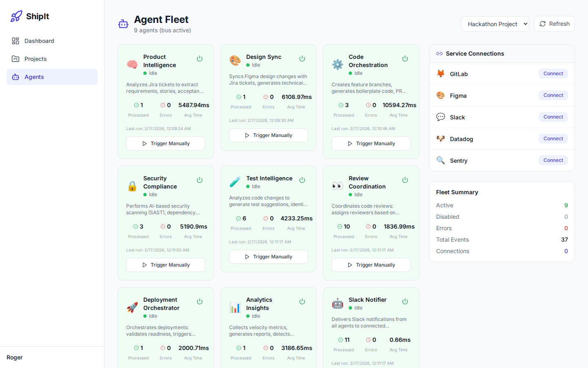Trigger Design Sync manually
The width and height of the screenshot is (588, 368).
click(268, 135)
